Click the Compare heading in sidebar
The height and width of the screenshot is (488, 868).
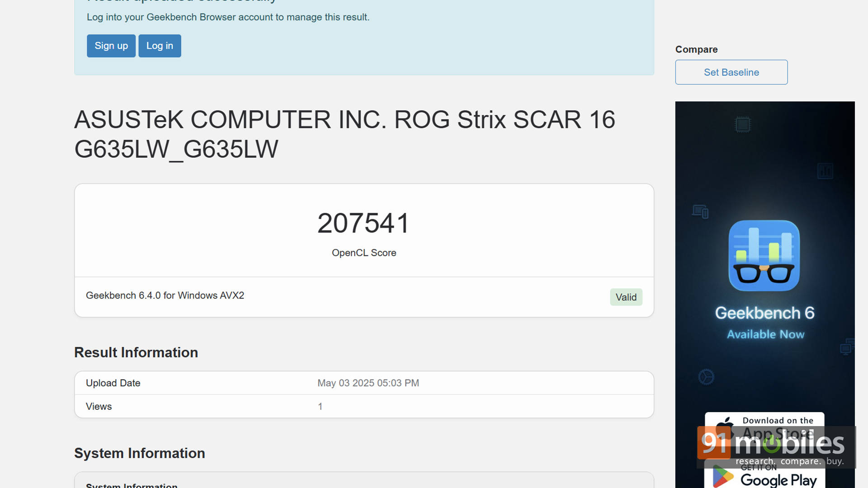[x=696, y=49]
